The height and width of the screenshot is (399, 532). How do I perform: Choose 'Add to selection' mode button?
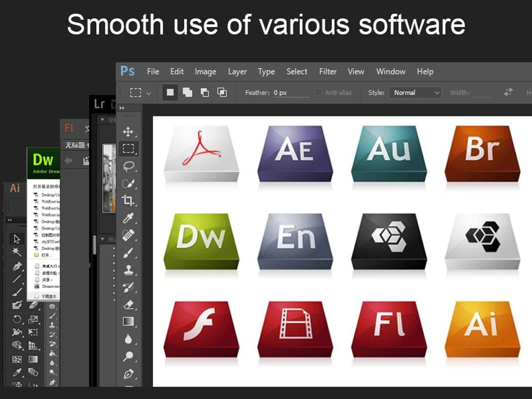point(187,93)
